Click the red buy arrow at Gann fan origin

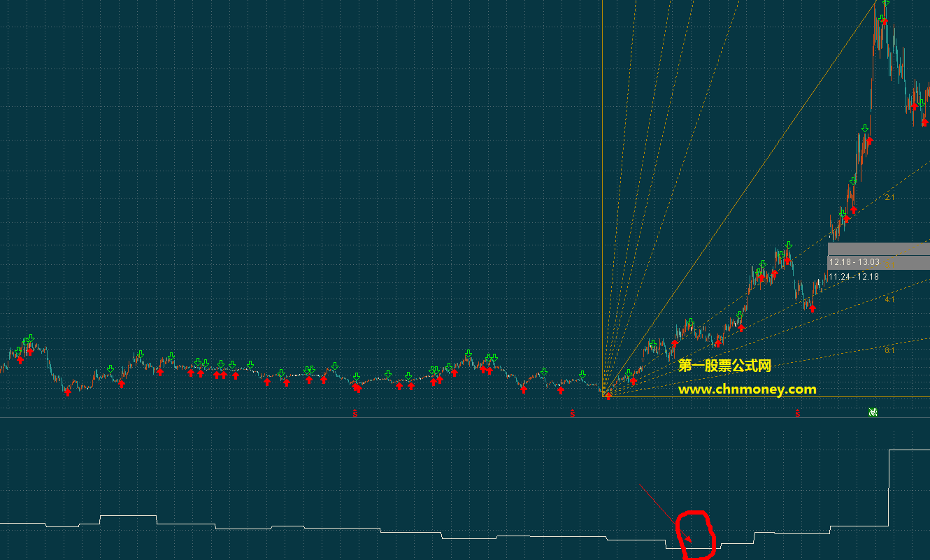(x=608, y=396)
